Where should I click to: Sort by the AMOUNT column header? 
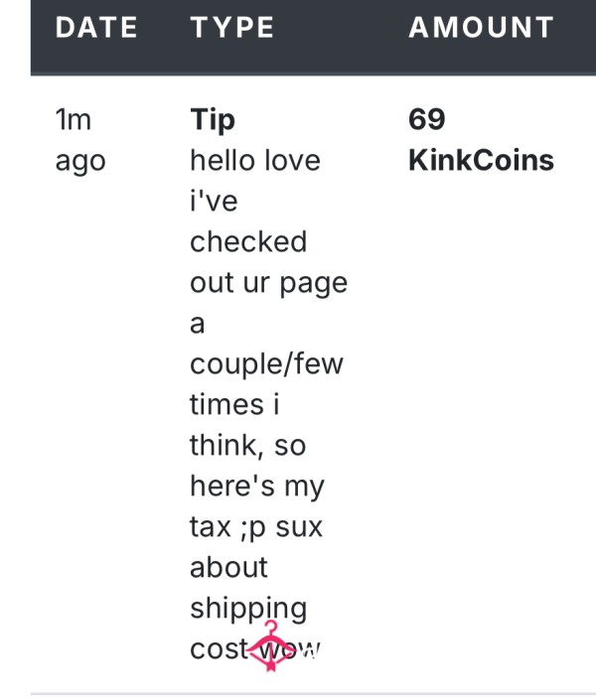(481, 27)
